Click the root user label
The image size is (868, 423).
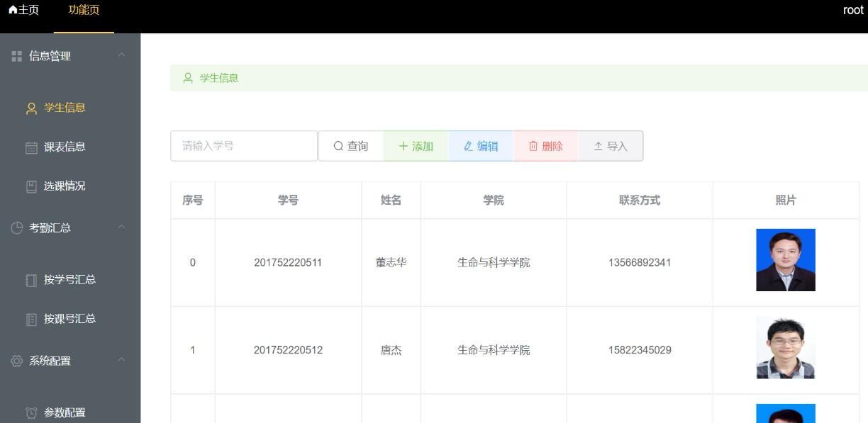[853, 10]
